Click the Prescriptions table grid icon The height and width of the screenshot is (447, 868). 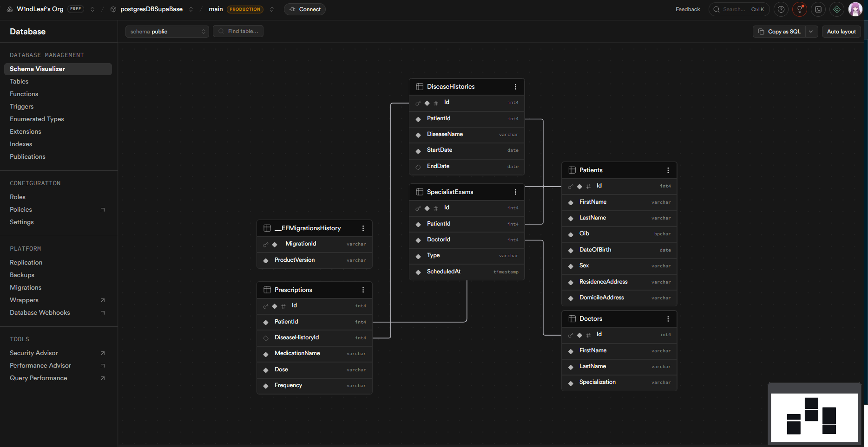(267, 290)
